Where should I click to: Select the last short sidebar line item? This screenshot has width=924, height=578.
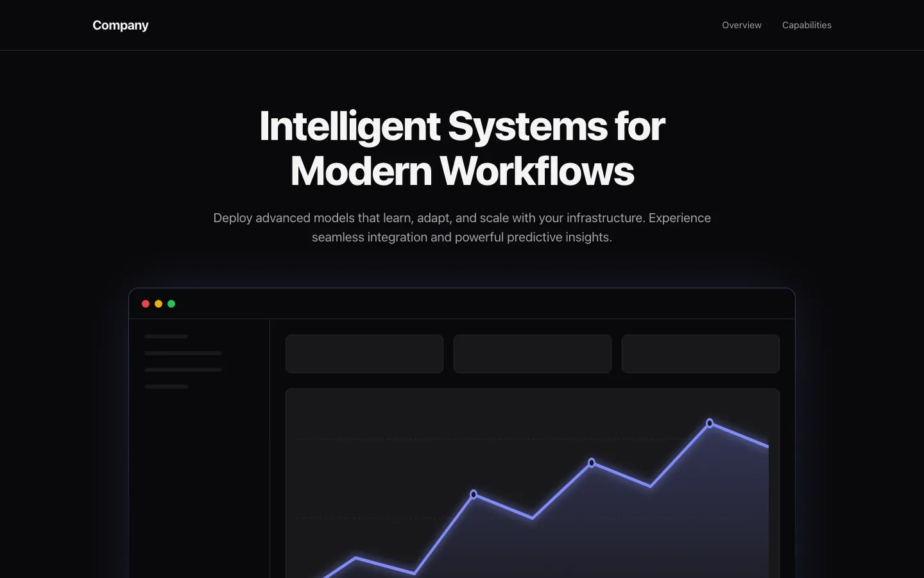point(166,387)
